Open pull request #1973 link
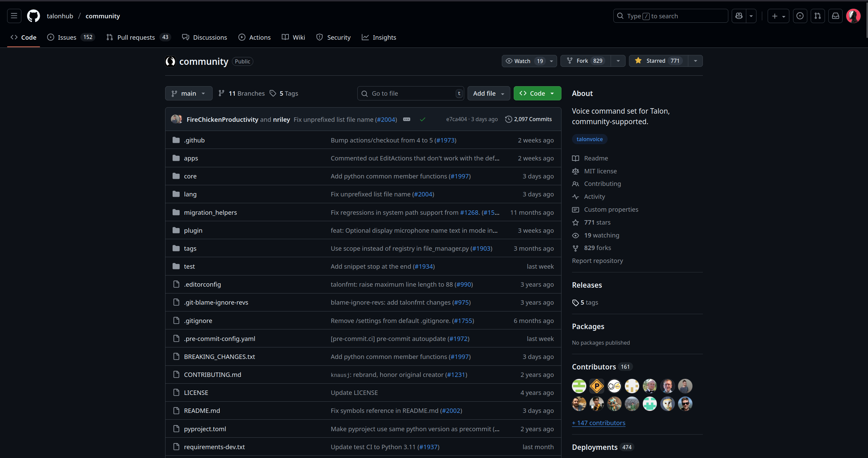 point(446,140)
